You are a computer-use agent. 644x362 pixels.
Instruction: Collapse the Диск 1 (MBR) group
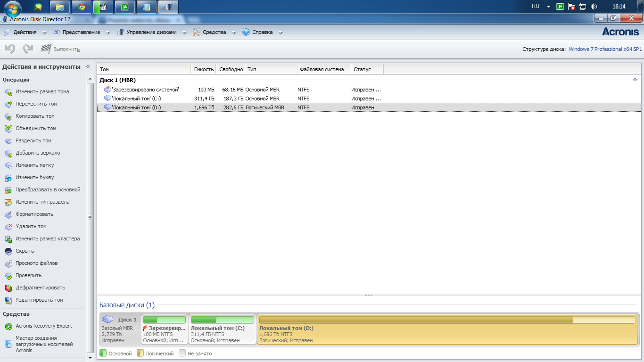[635, 80]
